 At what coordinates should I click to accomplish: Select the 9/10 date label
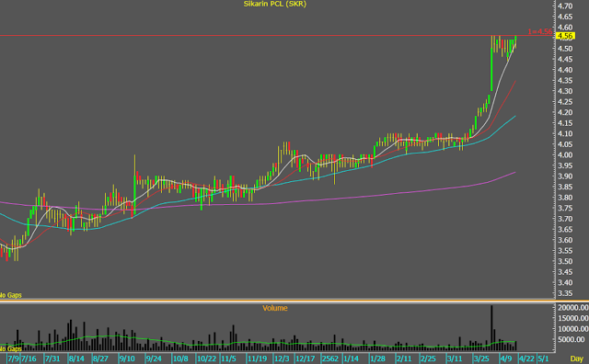pyautogui.click(x=127, y=358)
